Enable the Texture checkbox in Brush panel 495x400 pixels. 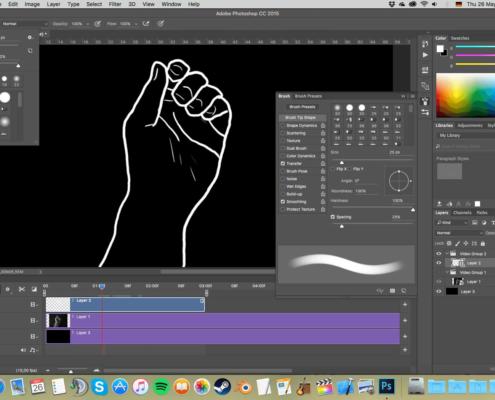283,141
